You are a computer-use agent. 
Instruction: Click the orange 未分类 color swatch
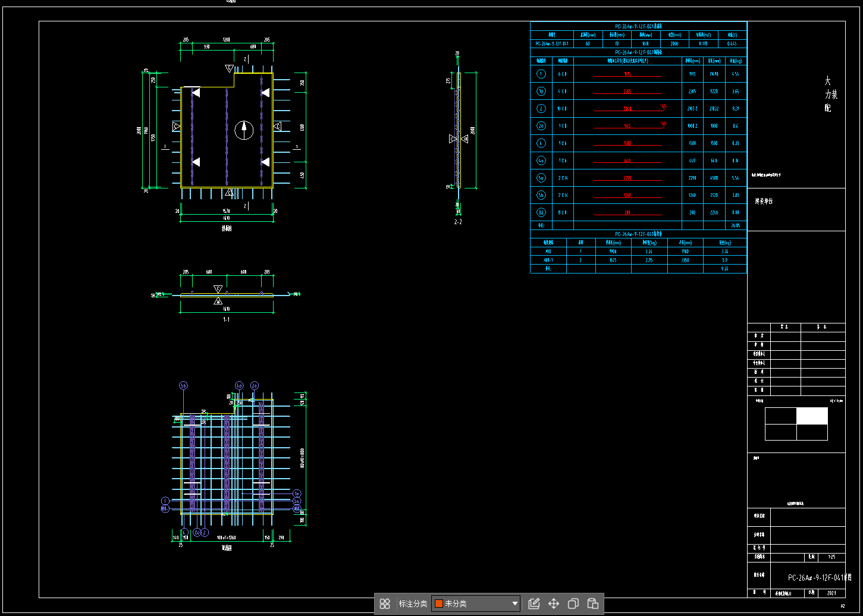click(439, 604)
